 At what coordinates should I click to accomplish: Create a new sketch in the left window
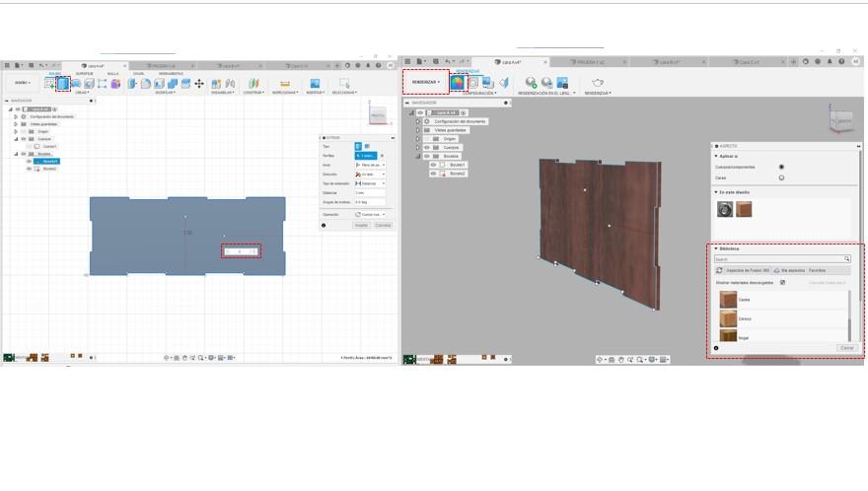[x=49, y=84]
